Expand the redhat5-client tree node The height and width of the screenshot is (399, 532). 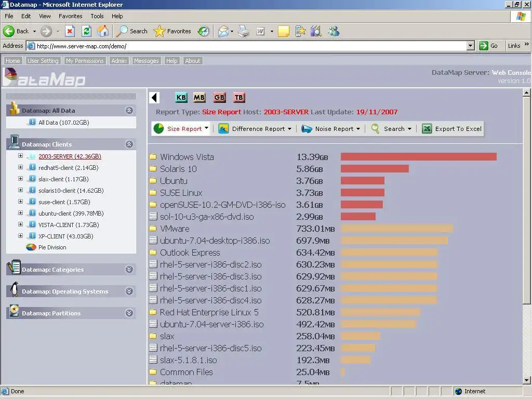click(x=20, y=167)
